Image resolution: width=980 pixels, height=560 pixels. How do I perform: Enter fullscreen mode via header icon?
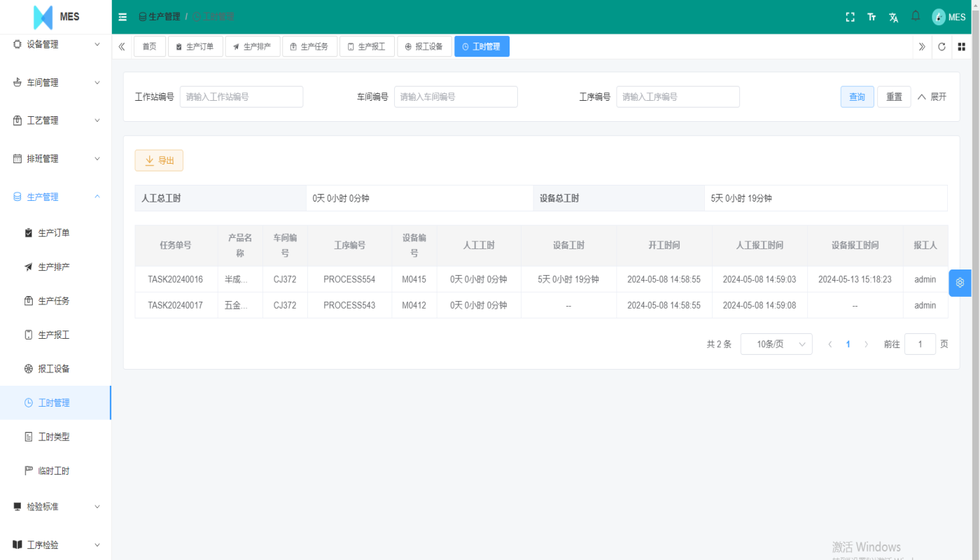click(x=850, y=17)
